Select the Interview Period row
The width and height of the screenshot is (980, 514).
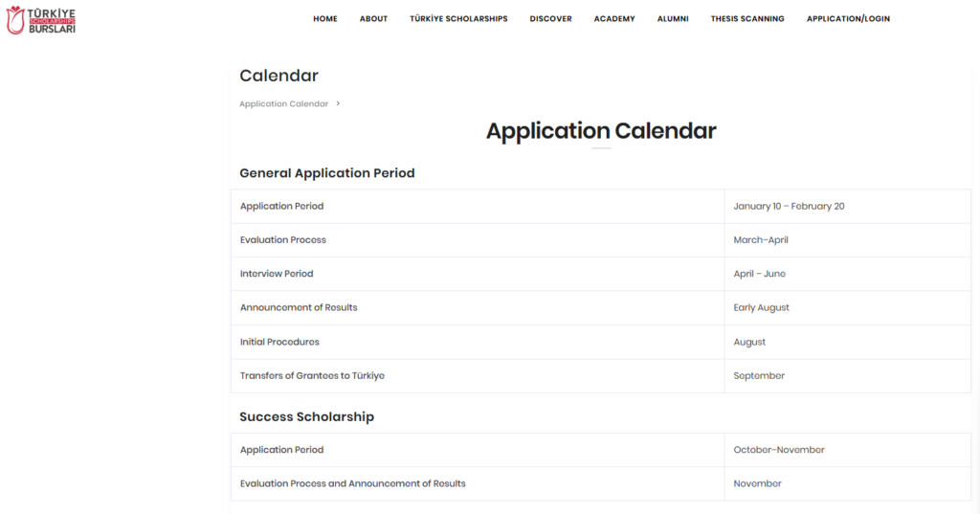point(277,274)
